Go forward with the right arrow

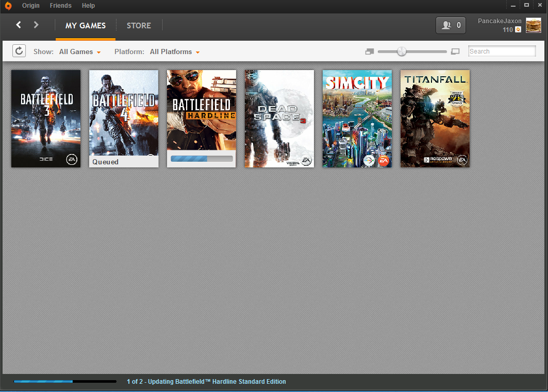point(36,25)
